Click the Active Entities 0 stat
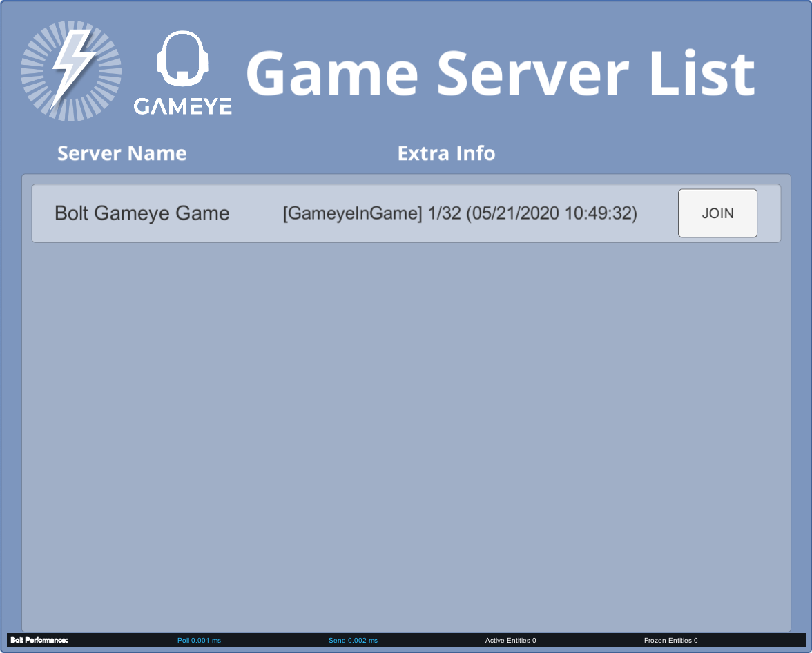This screenshot has height=653, width=812. pyautogui.click(x=511, y=641)
